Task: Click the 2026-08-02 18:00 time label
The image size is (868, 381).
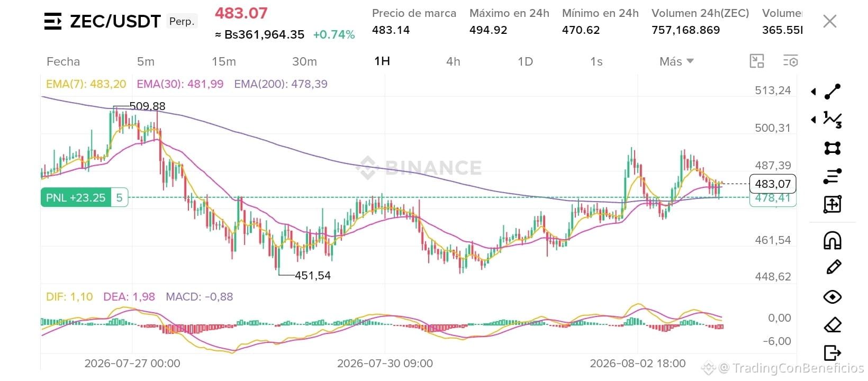Action: coord(638,364)
